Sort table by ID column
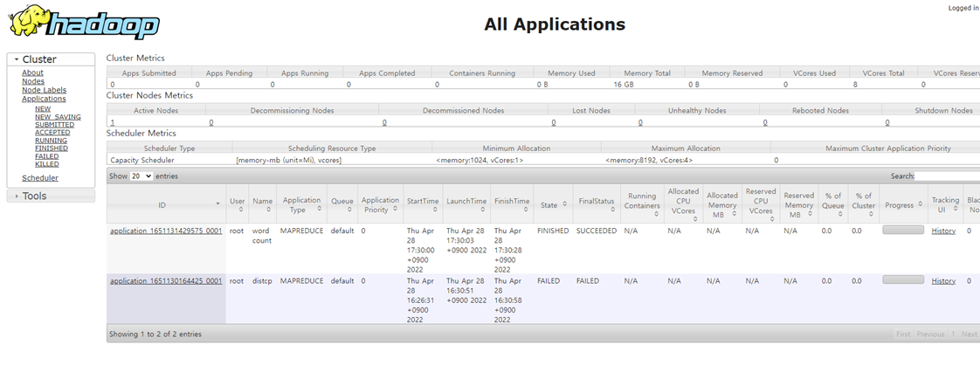The height and width of the screenshot is (379, 980). 166,204
